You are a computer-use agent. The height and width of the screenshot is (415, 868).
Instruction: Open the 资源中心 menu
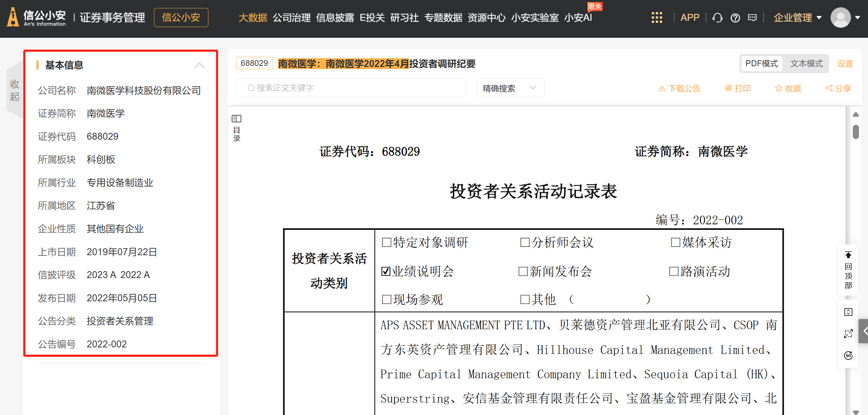(x=487, y=18)
